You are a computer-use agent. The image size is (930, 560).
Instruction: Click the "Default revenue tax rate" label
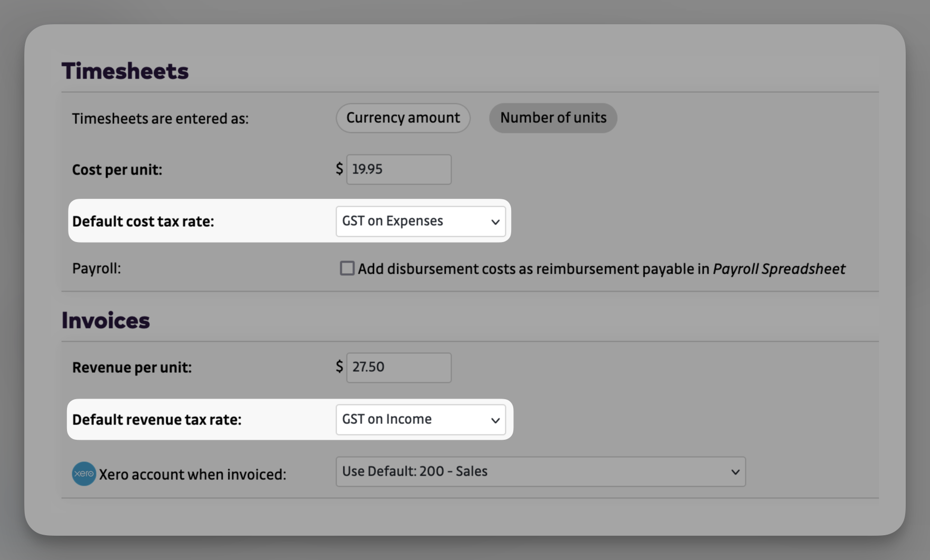[157, 419]
